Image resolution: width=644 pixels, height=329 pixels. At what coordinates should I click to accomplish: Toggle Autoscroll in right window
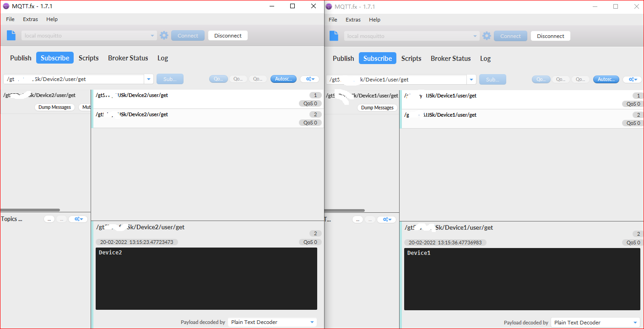coord(606,80)
